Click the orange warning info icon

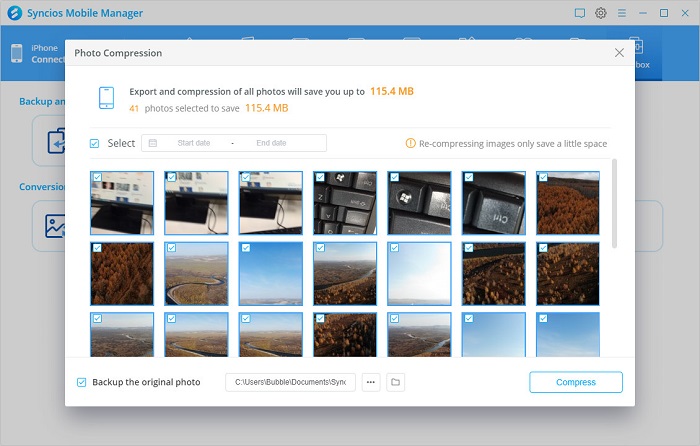click(x=410, y=143)
